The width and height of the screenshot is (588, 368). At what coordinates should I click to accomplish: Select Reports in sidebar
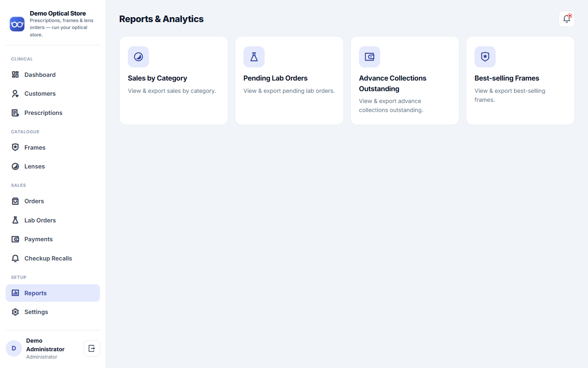pos(53,293)
